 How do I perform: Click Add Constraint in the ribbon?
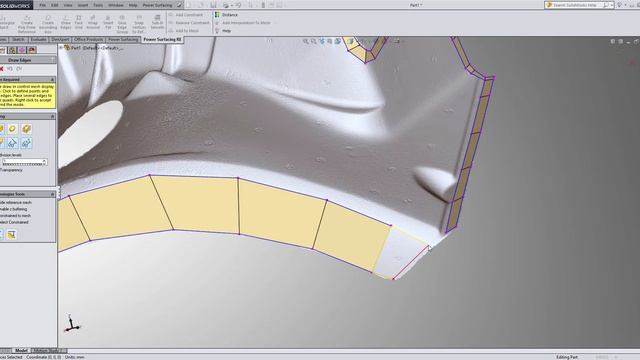(186, 15)
